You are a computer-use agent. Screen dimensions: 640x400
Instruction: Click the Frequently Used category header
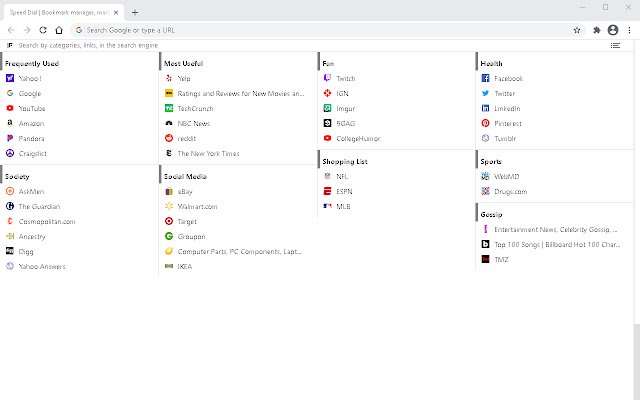pos(32,64)
